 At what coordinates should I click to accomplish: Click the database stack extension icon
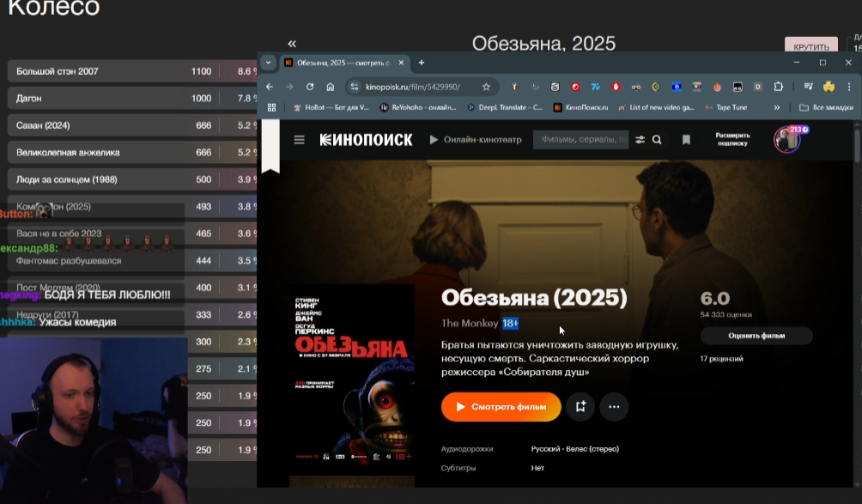pos(555,87)
